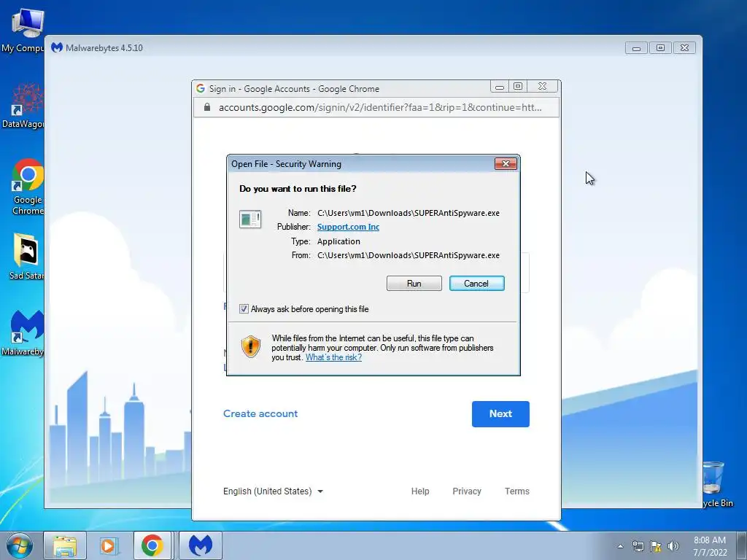Click the Google logo in Chrome title
The height and width of the screenshot is (560, 747).
point(201,88)
